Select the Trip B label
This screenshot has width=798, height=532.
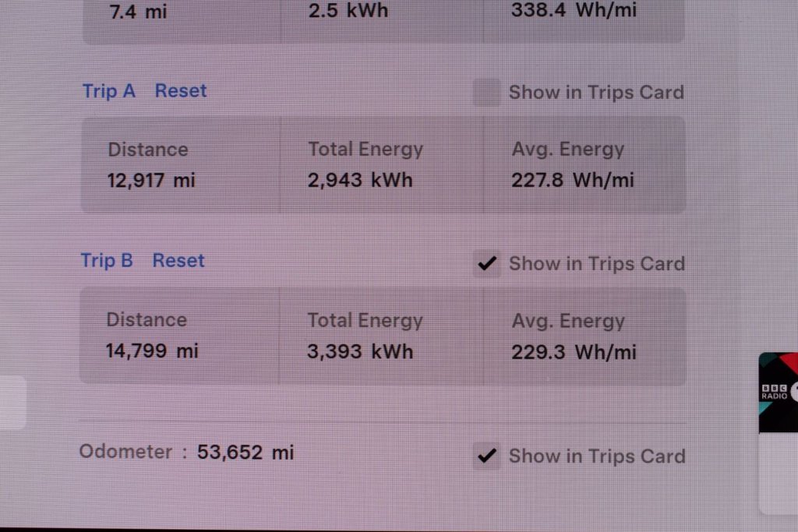click(x=106, y=260)
